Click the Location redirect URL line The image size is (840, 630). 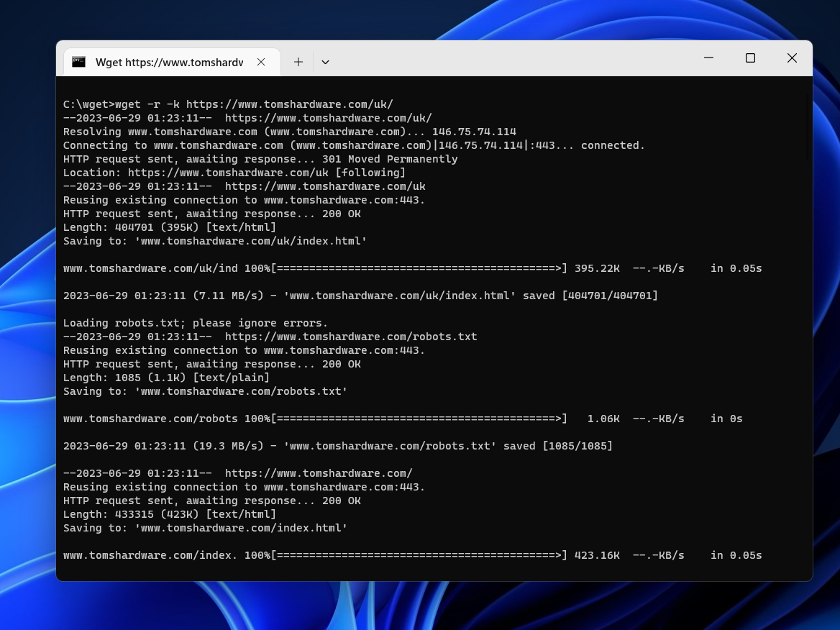point(234,173)
